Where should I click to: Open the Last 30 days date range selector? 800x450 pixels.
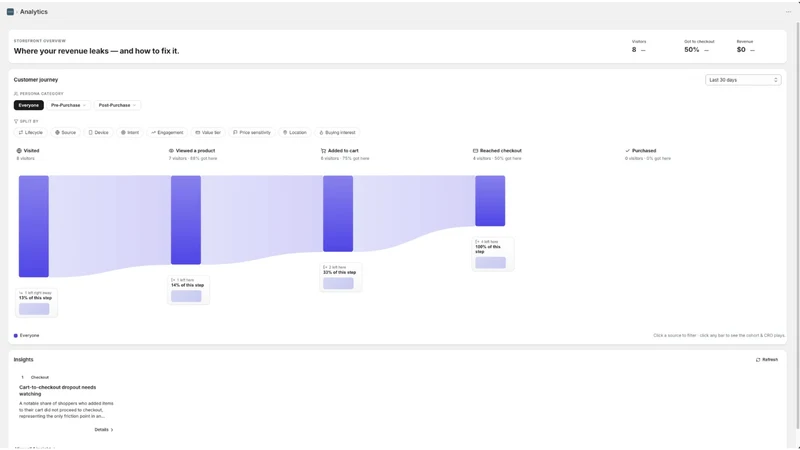[x=743, y=80]
